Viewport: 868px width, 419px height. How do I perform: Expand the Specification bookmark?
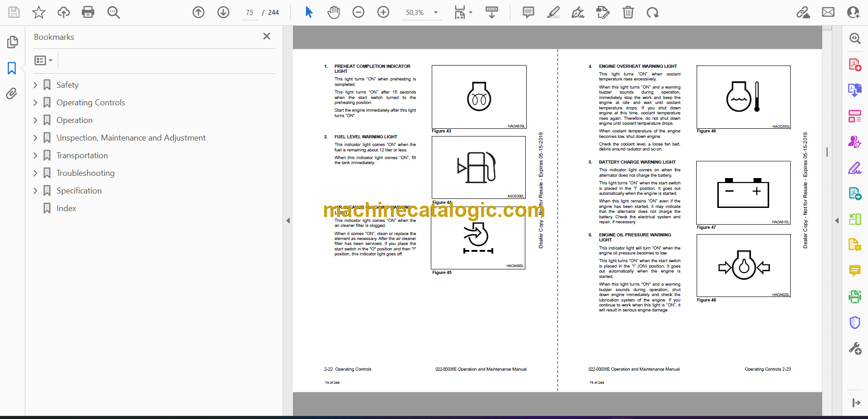click(35, 191)
